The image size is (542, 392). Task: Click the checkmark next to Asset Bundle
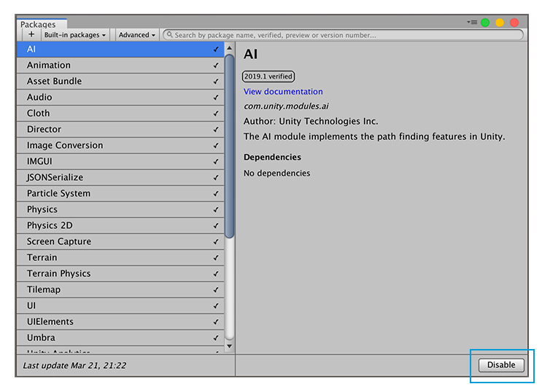click(x=216, y=82)
